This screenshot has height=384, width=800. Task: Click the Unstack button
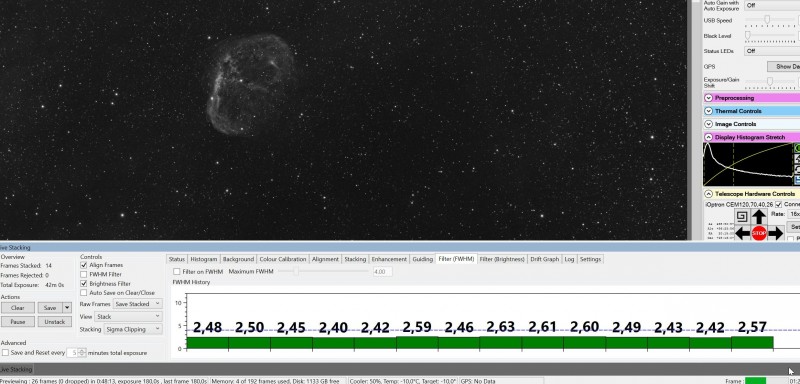55,322
